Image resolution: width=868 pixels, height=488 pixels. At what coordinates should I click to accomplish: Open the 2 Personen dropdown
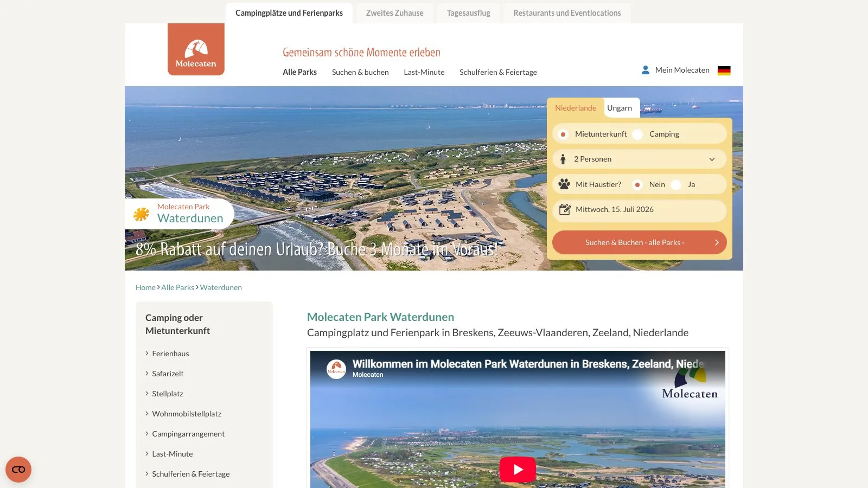click(x=640, y=159)
